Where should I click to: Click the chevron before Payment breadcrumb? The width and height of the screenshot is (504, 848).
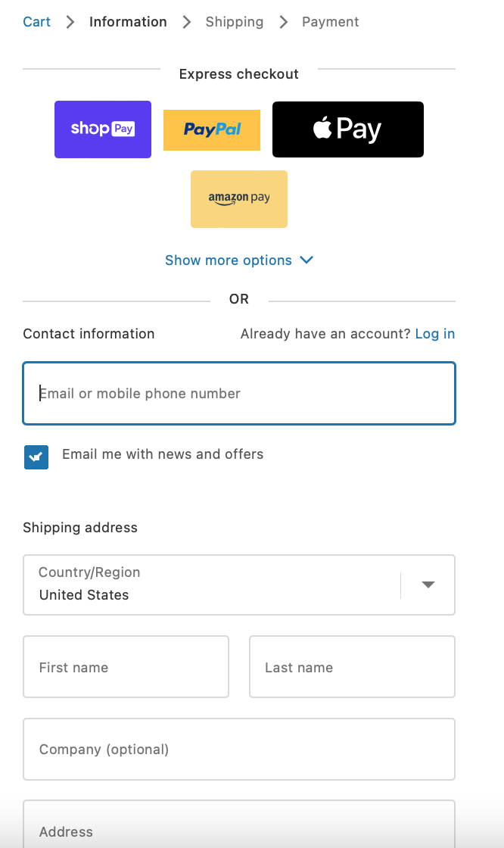[284, 22]
